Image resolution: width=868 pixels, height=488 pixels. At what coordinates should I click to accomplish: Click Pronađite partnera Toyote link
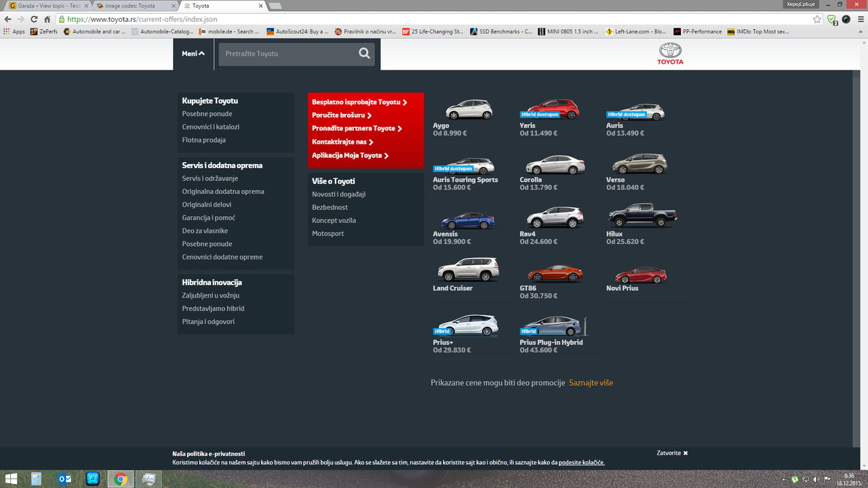click(x=357, y=128)
